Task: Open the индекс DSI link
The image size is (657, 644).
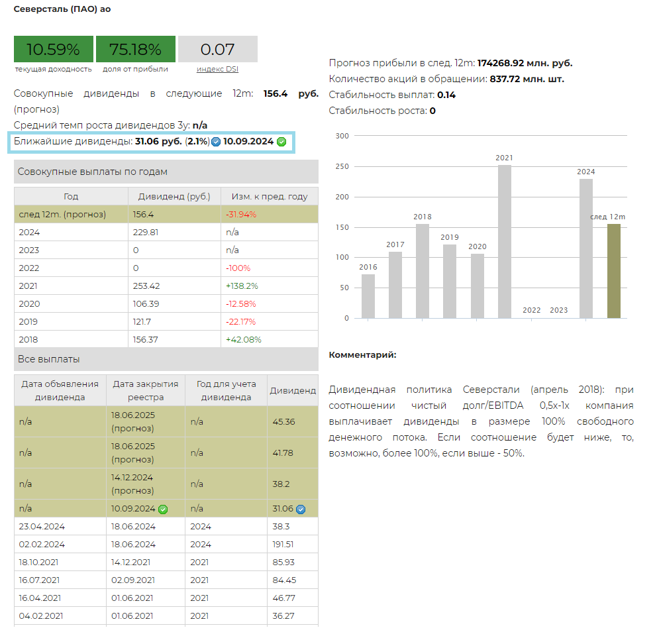Action: (217, 69)
